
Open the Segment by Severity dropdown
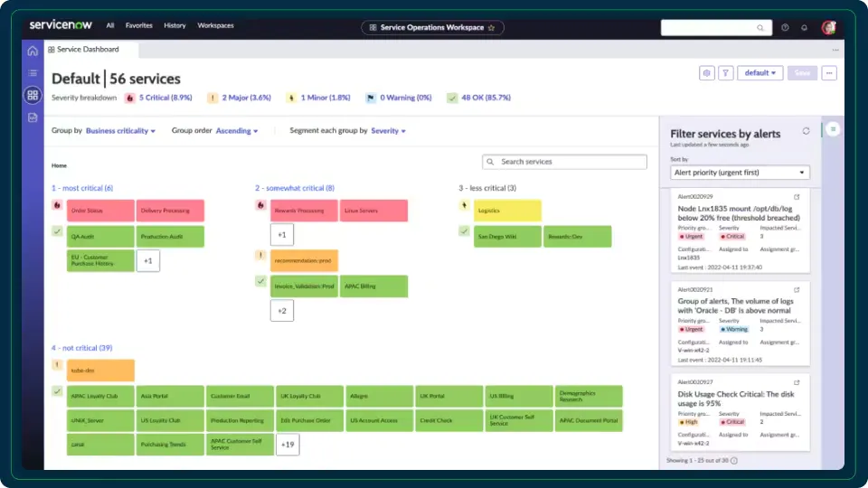[x=388, y=131]
